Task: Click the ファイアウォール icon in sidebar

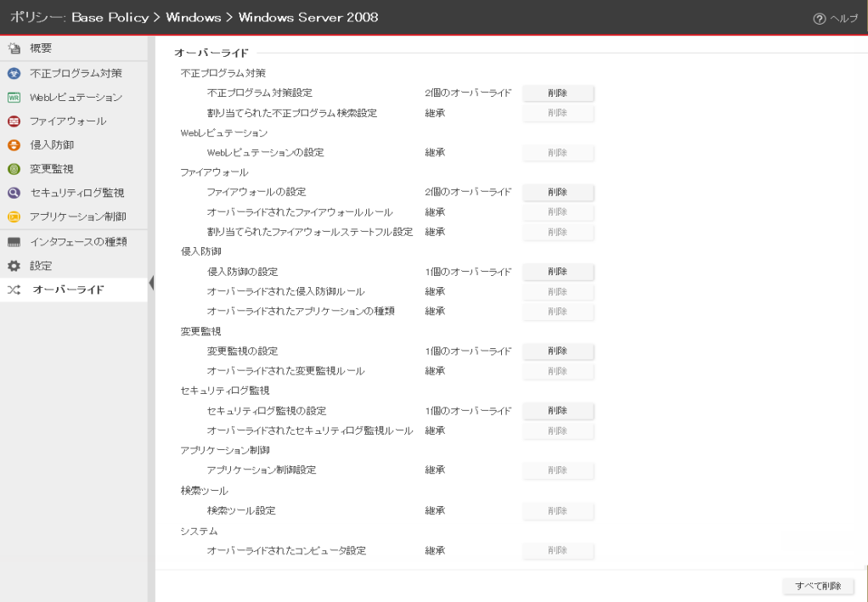Action: (x=14, y=121)
